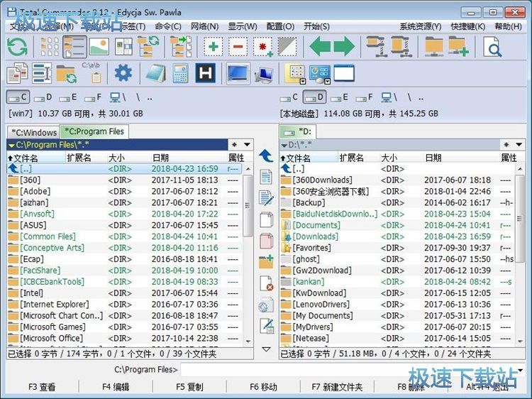Click middle bar delete file icon
The image size is (532, 399).
[x=266, y=283]
